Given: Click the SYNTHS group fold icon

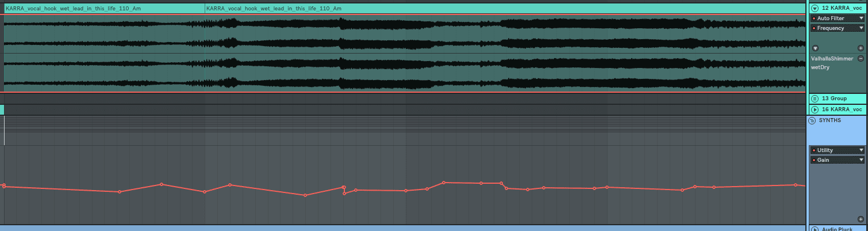Looking at the screenshot, I should click(812, 121).
